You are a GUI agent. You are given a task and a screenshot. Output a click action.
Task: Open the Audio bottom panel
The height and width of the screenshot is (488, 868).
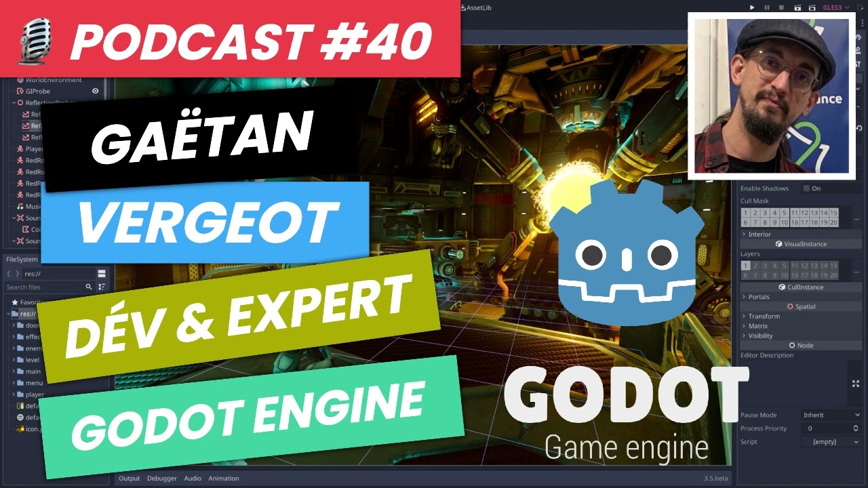[193, 479]
